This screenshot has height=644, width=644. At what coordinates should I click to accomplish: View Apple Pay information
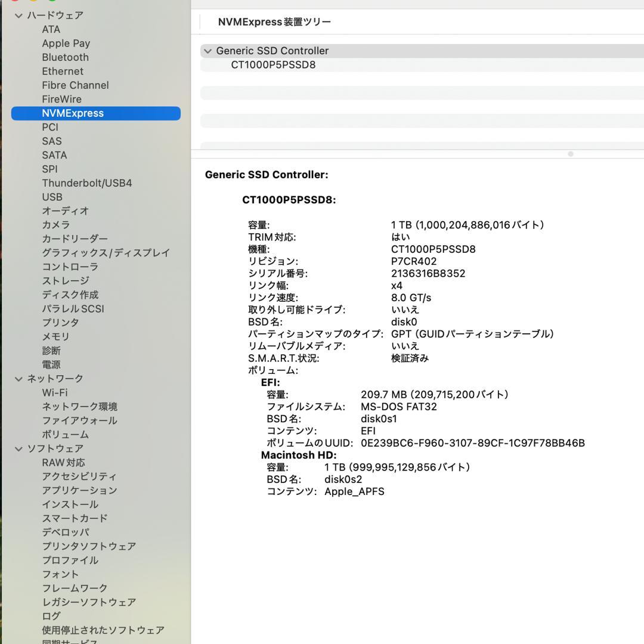coord(66,43)
